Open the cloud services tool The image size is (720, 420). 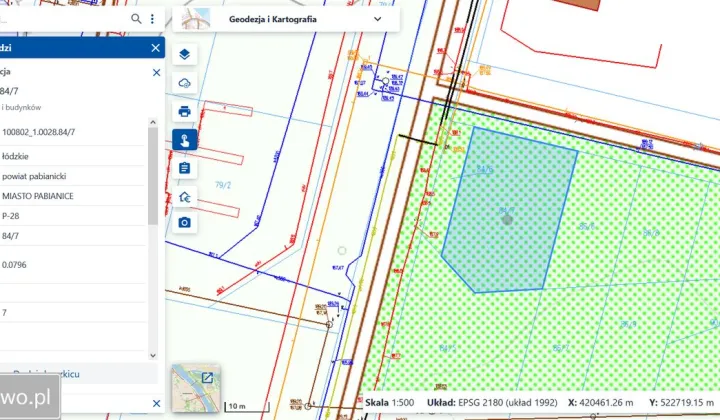[x=185, y=83]
